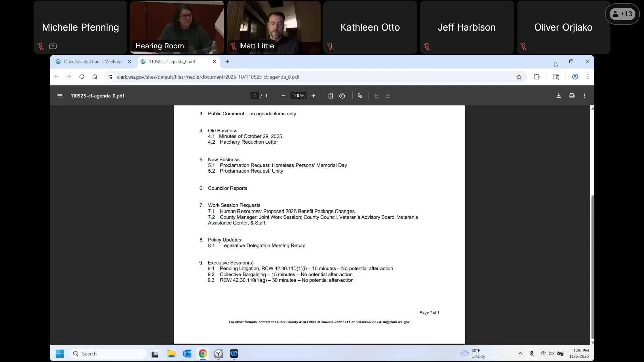Image resolution: width=644 pixels, height=362 pixels.
Task: Toggle the muted speaker volume icon
Action: 551,353
